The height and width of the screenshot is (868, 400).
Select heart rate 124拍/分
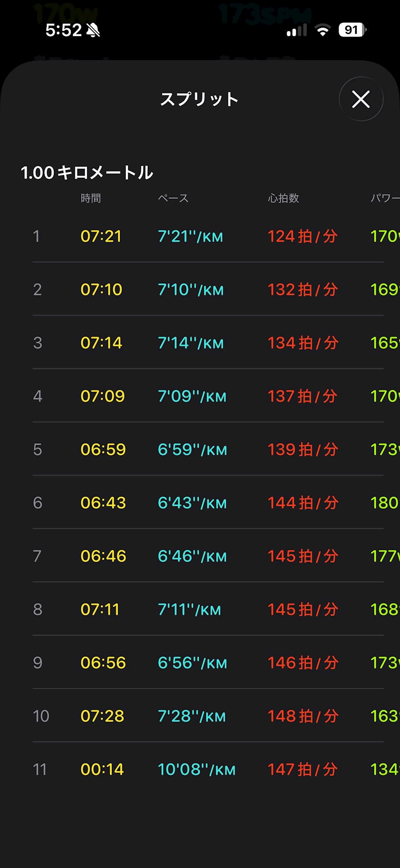coord(302,236)
